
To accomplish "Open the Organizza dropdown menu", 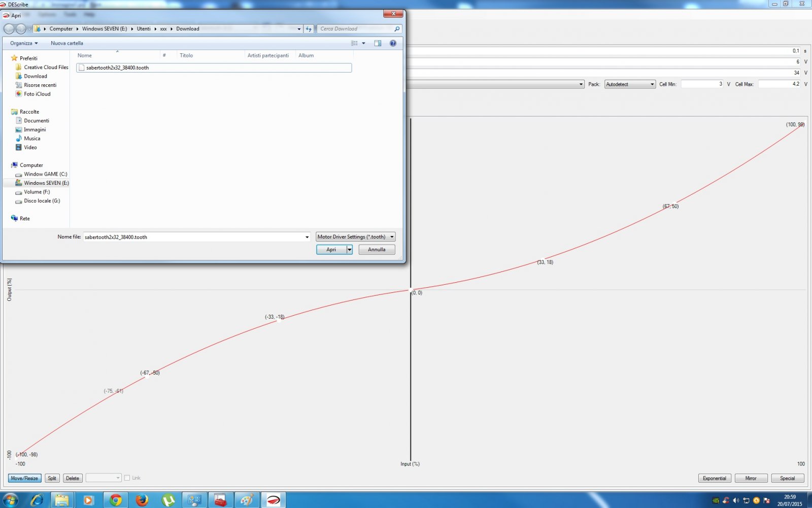I will (x=24, y=43).
